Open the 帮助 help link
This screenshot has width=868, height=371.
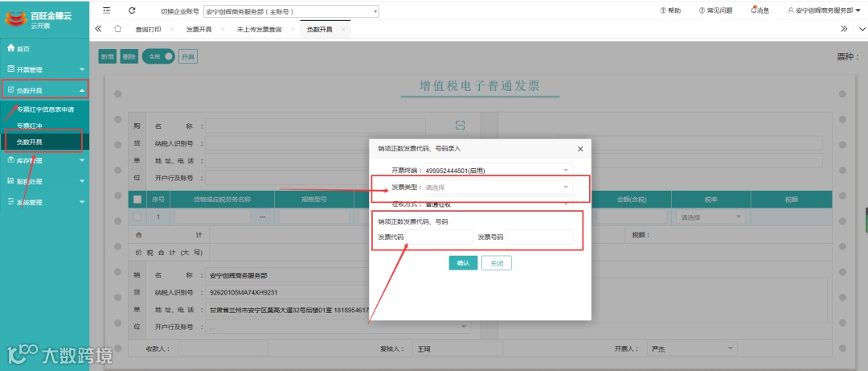[670, 10]
